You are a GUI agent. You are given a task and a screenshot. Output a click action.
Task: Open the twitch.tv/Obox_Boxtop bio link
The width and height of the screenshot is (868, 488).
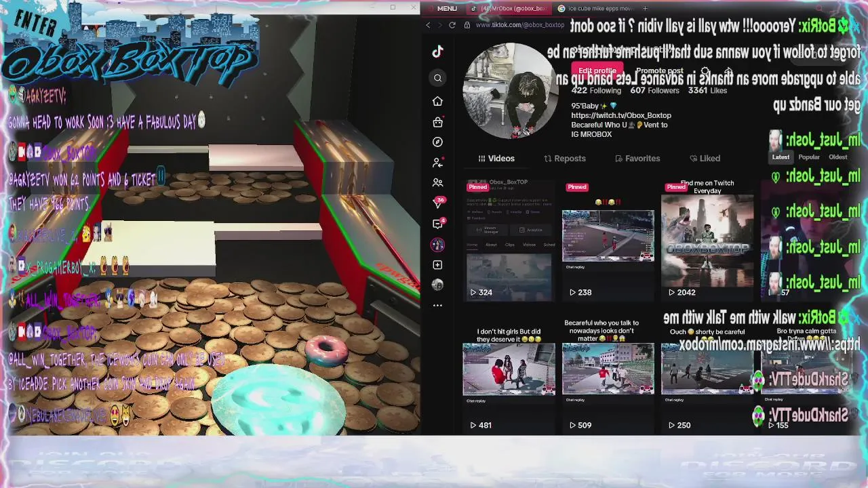tap(621, 115)
